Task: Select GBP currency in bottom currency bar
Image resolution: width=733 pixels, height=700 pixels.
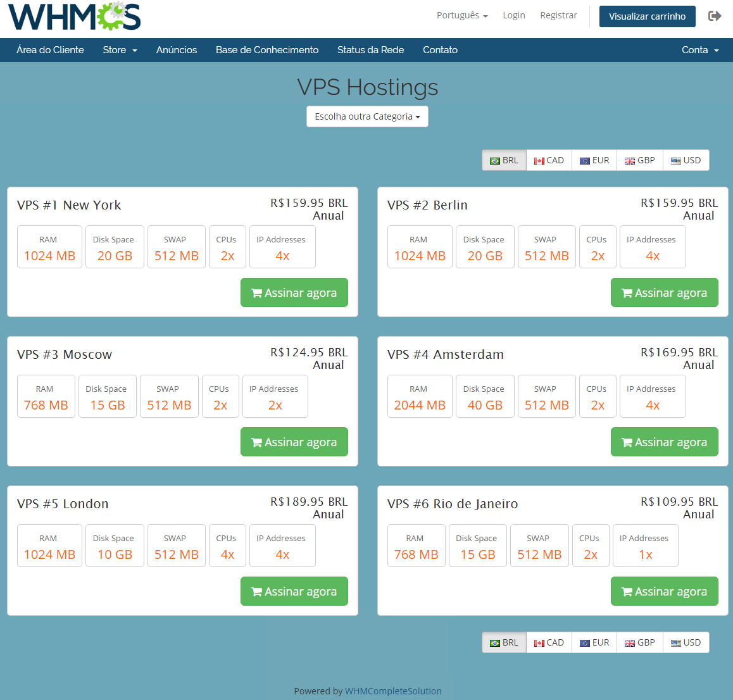Action: 639,642
